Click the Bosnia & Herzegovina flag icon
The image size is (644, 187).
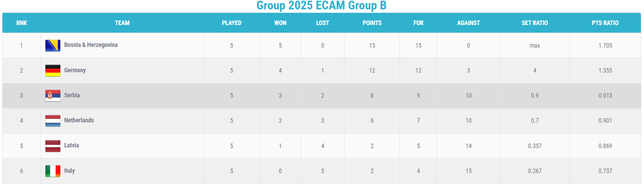[53, 46]
